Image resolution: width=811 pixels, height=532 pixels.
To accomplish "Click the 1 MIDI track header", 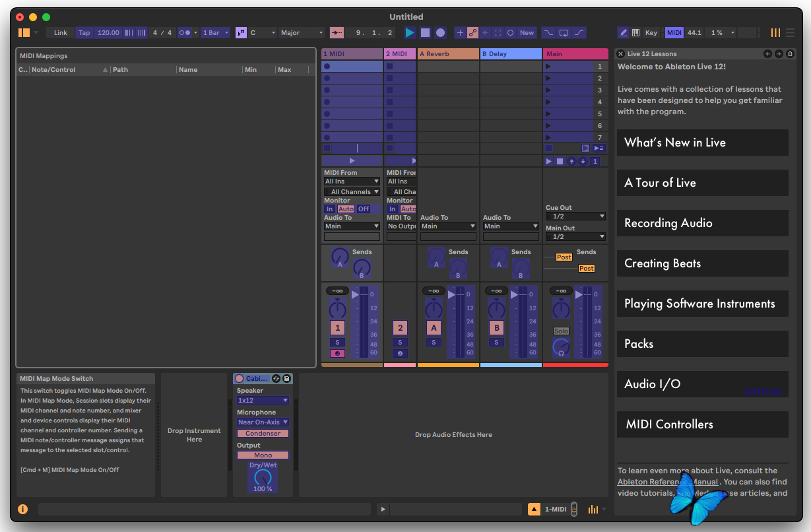I will tap(352, 53).
